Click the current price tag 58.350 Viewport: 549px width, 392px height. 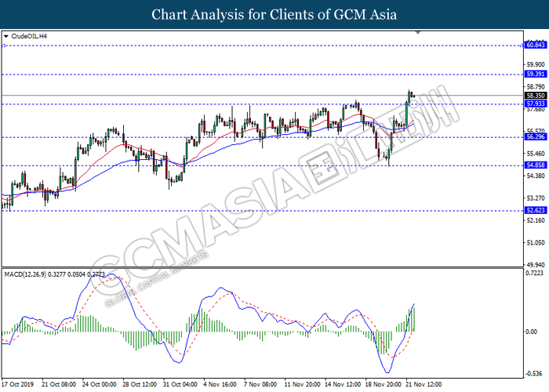pos(536,96)
